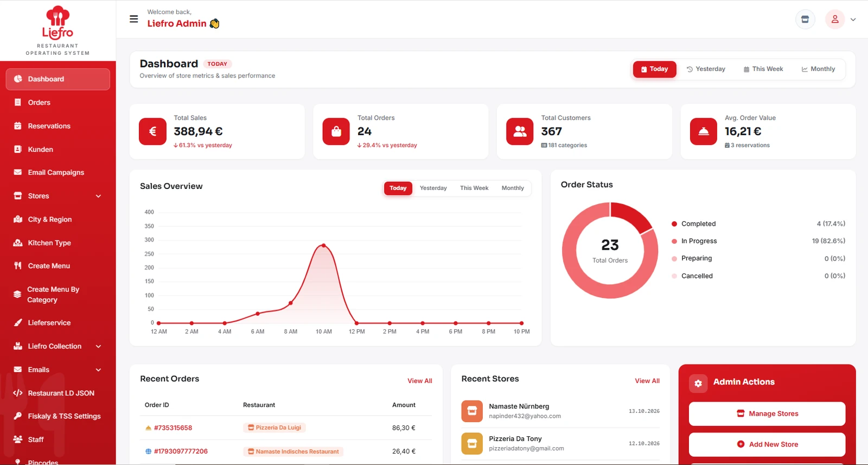Image resolution: width=868 pixels, height=465 pixels.
Task: Click the Namaste Nürnberg store icon
Action: [472, 411]
